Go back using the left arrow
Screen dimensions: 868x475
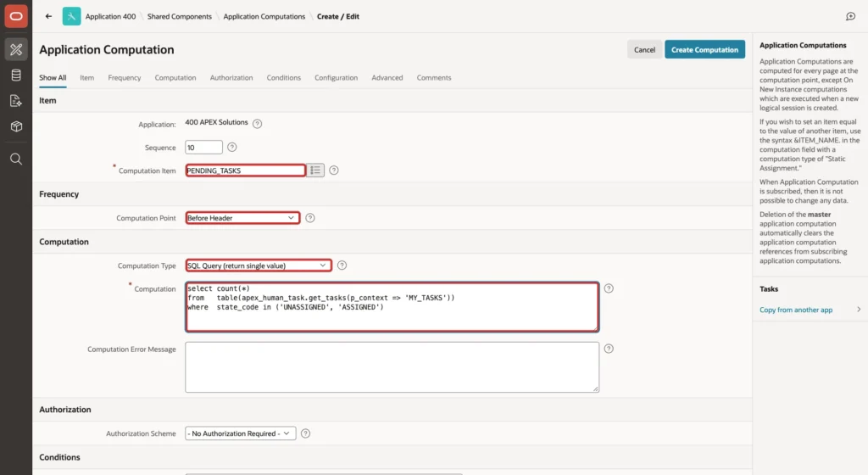[48, 16]
